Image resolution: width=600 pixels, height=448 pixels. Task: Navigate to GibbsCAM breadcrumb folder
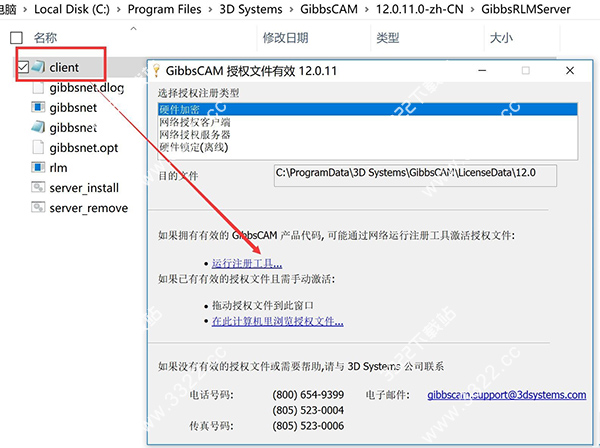[x=329, y=9]
